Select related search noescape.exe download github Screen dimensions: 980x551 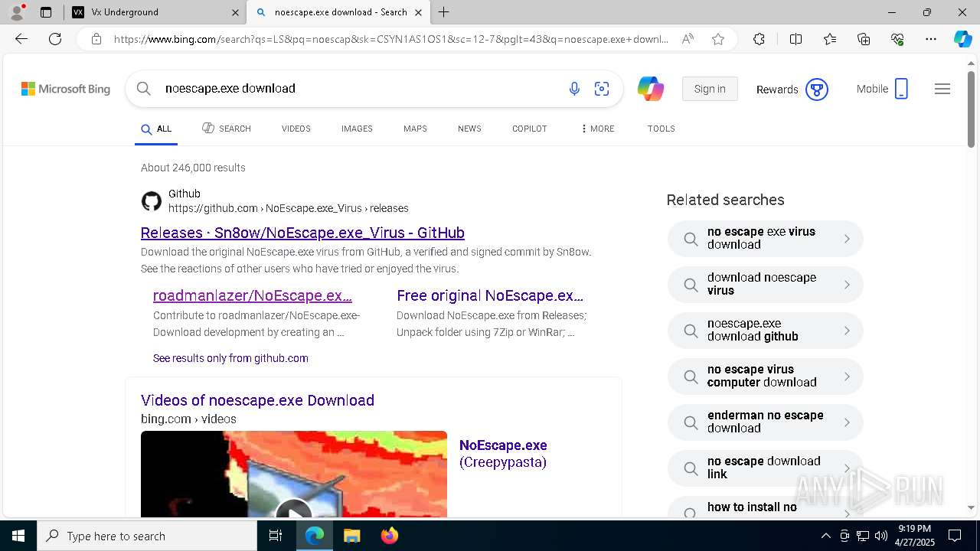click(x=765, y=331)
